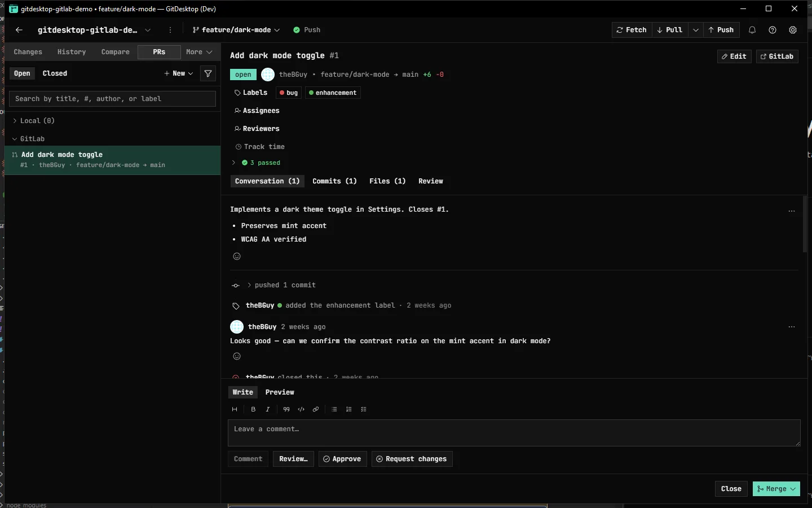Image resolution: width=812 pixels, height=508 pixels.
Task: Open the New pull request dropdown
Action: click(179, 73)
